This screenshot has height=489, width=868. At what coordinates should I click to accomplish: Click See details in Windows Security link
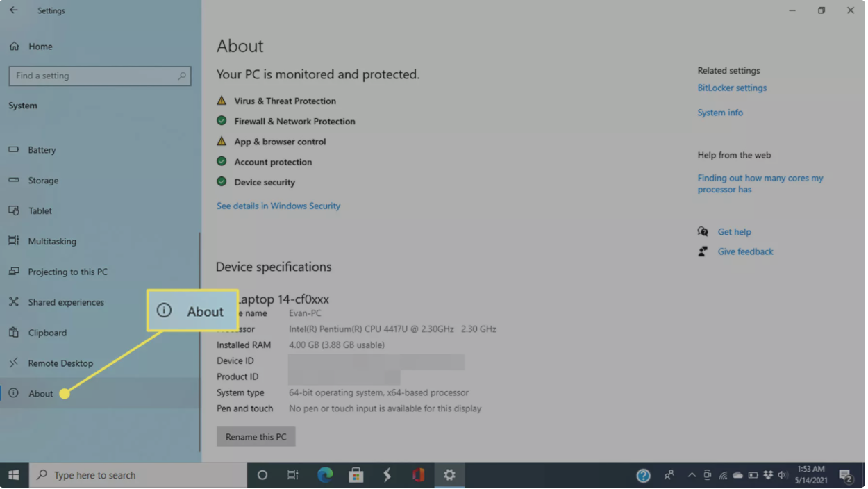[278, 206]
